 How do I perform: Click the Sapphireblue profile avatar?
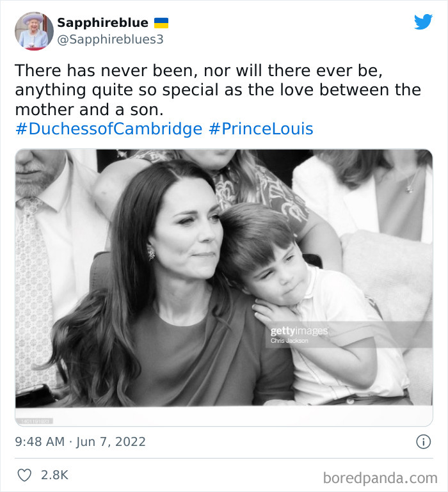(x=34, y=31)
